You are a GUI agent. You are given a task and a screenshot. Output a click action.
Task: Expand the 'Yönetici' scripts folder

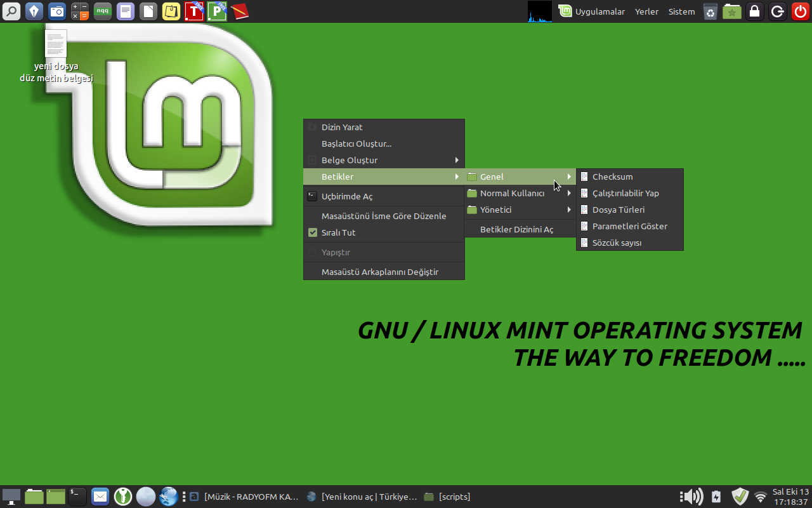point(520,210)
